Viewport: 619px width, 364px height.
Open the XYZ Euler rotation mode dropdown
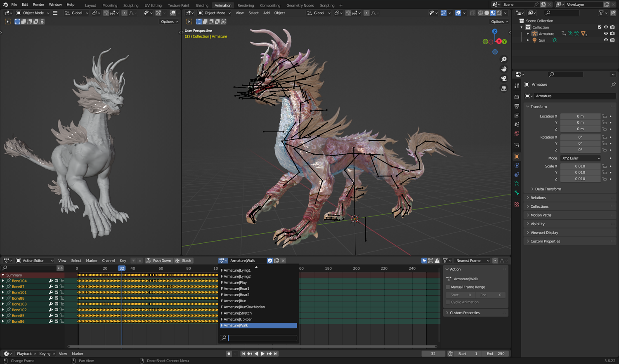pos(581,158)
